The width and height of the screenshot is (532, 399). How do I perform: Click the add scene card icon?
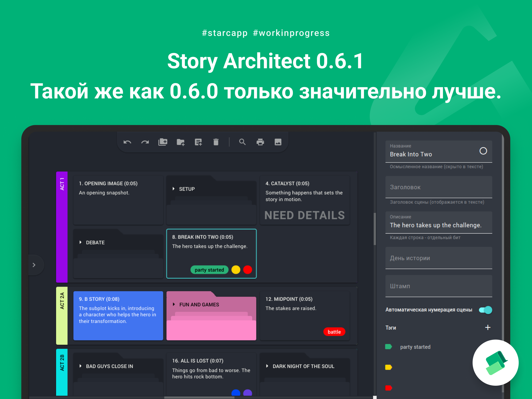198,142
